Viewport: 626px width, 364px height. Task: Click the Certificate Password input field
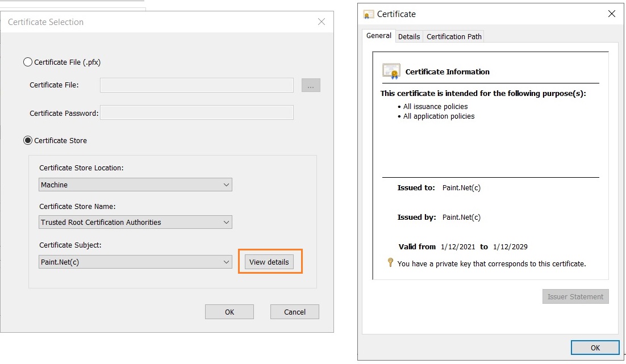[x=197, y=113]
